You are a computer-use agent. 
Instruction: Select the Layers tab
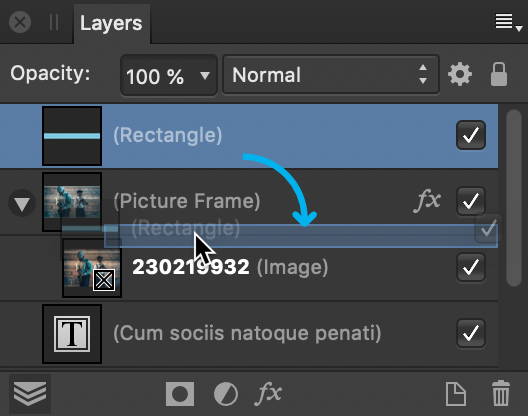pos(111,24)
